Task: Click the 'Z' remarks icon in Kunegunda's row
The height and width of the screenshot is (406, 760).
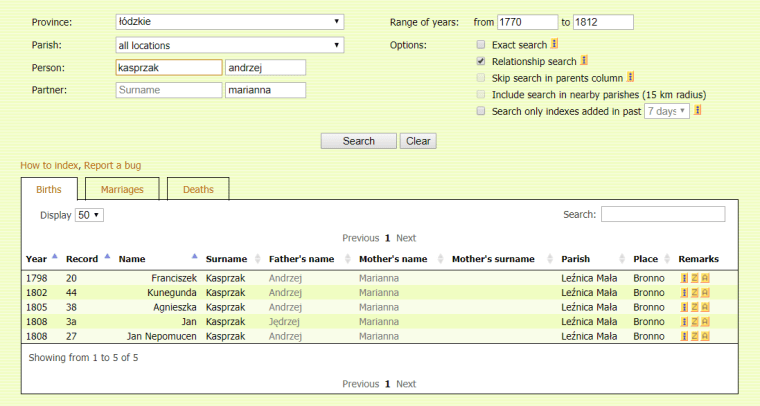Action: click(695, 293)
